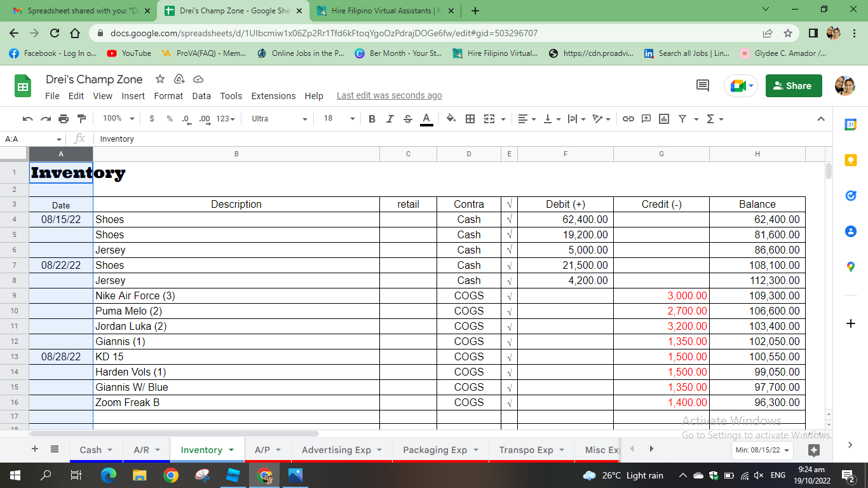Open the 'Last edit was seconds ago' link

pyautogui.click(x=390, y=96)
